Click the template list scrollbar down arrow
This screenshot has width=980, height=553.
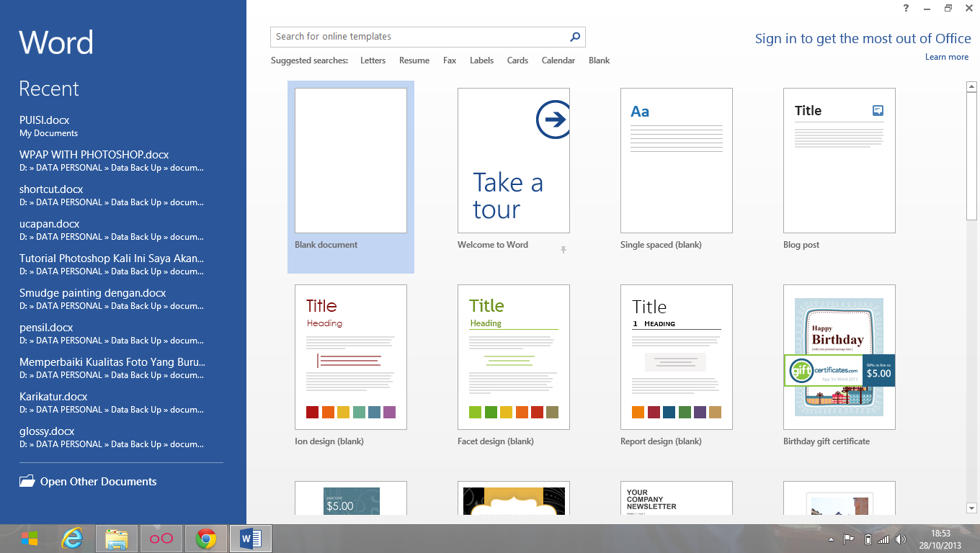click(971, 508)
